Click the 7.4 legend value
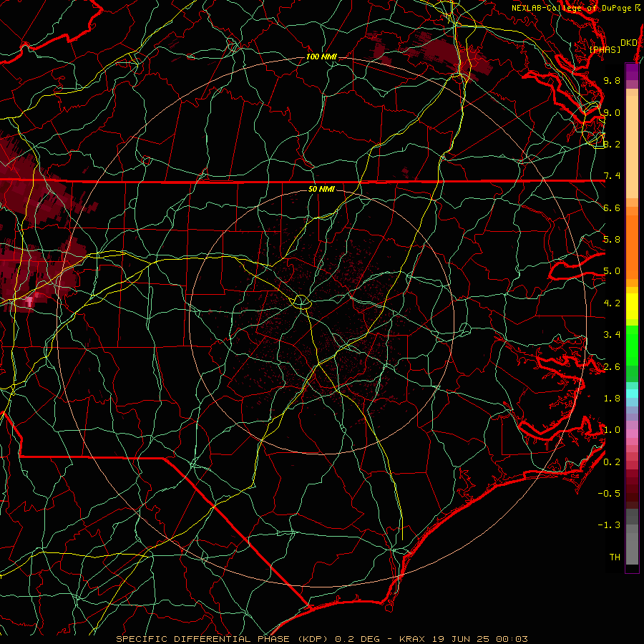This screenshot has width=644, height=644. pyautogui.click(x=612, y=176)
